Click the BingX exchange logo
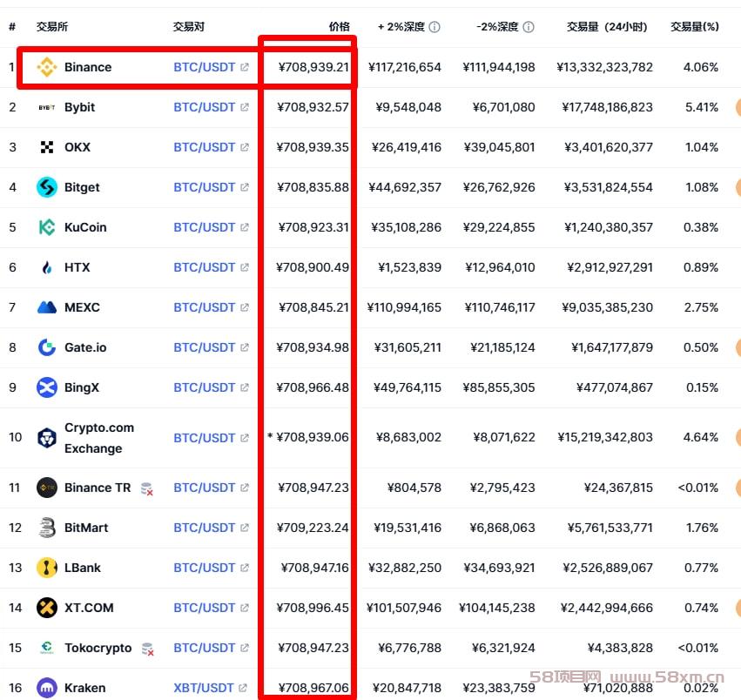 pos(47,387)
